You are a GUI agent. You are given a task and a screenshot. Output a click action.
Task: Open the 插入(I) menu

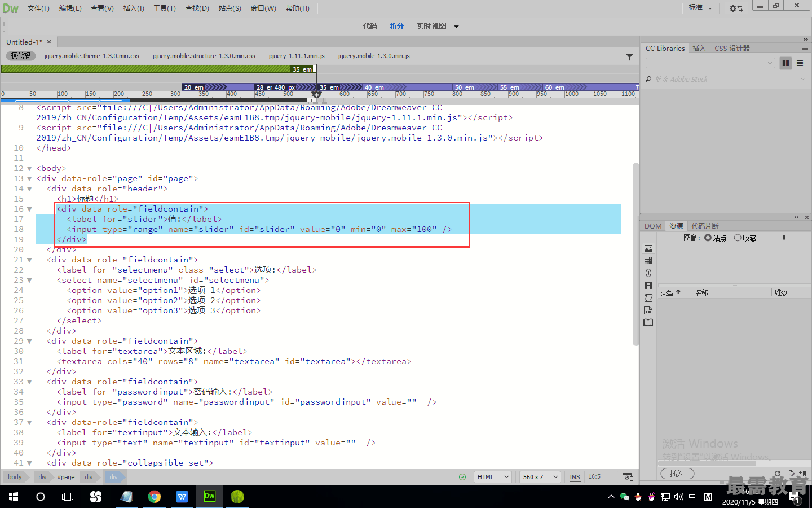134,8
